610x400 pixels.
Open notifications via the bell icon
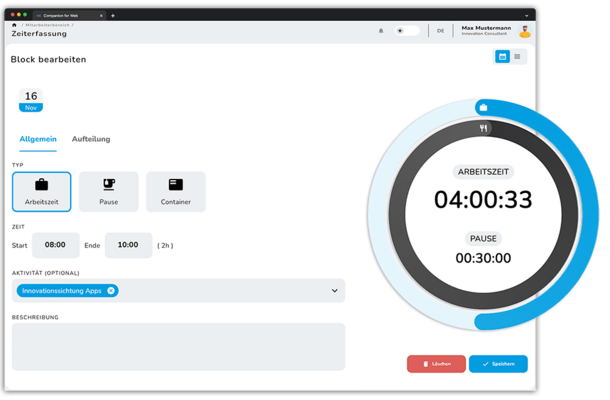tap(381, 31)
